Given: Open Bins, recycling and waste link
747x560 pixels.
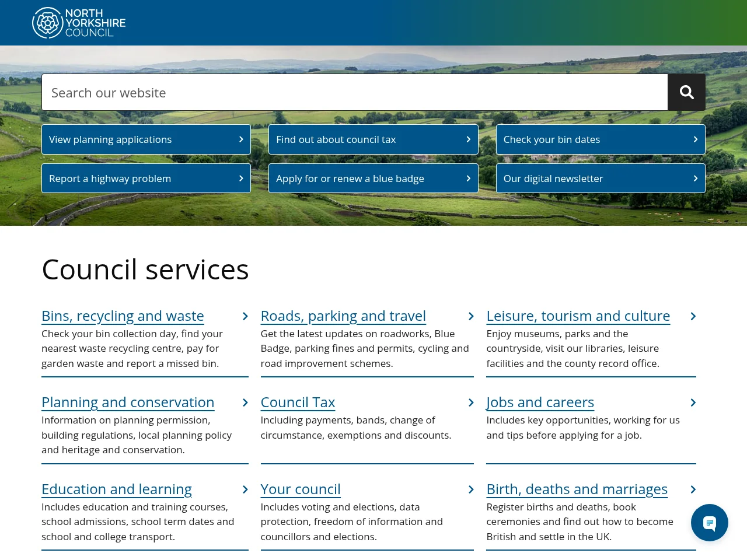Looking at the screenshot, I should [x=123, y=316].
